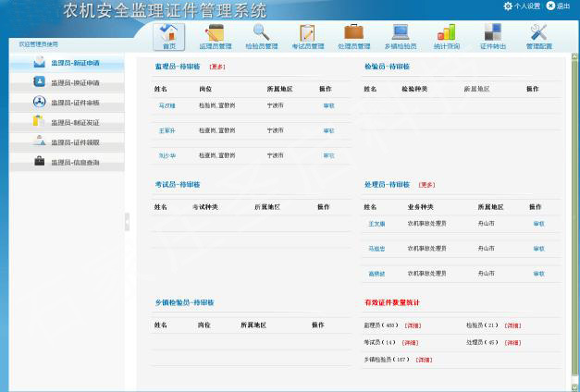The image size is (580, 392).
Task: Select 监理员-证件审核 in sidebar
Action: [68, 103]
